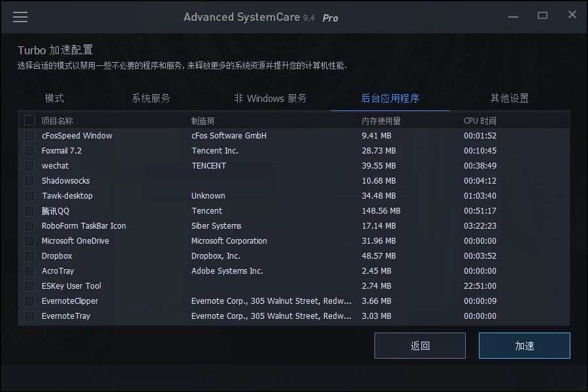Image resolution: width=588 pixels, height=392 pixels.
Task: Toggle the select-all checkbox in header
Action: tap(29, 120)
